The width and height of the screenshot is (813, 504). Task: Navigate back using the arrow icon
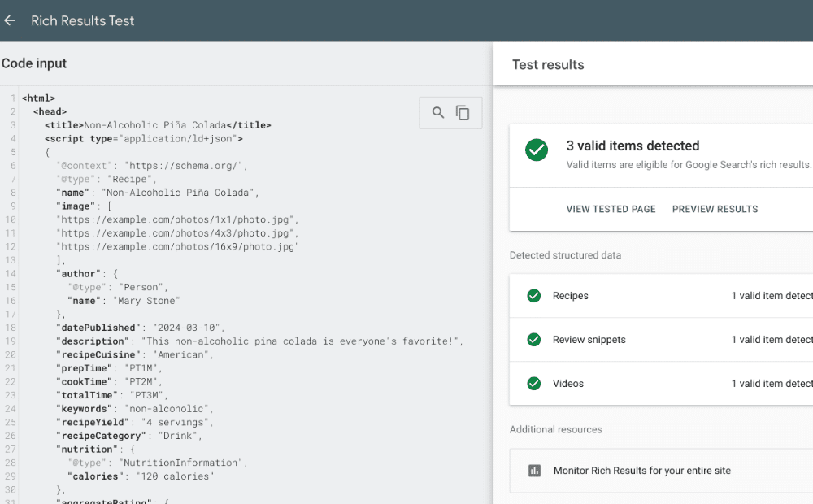click(9, 20)
